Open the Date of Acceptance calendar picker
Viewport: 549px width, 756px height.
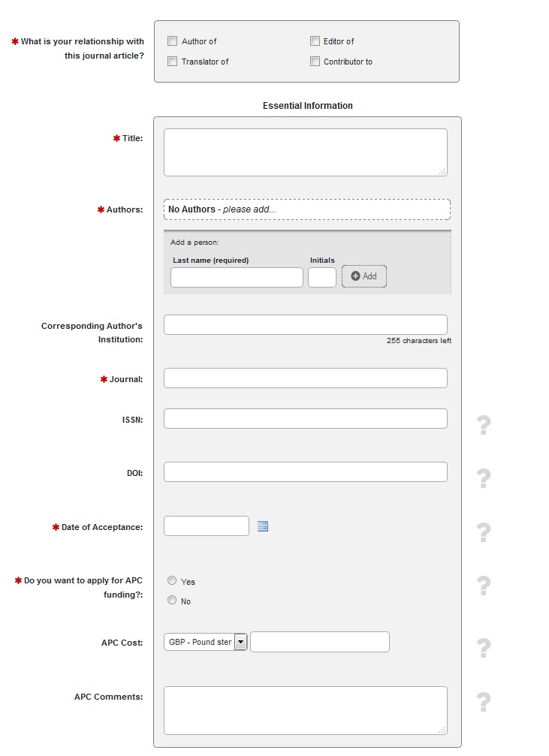[263, 526]
